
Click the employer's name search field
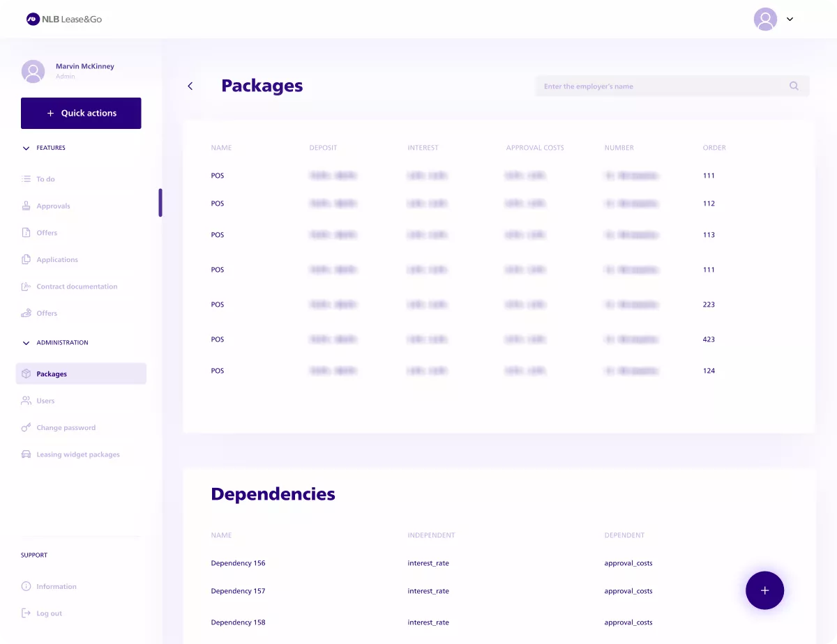click(x=663, y=86)
